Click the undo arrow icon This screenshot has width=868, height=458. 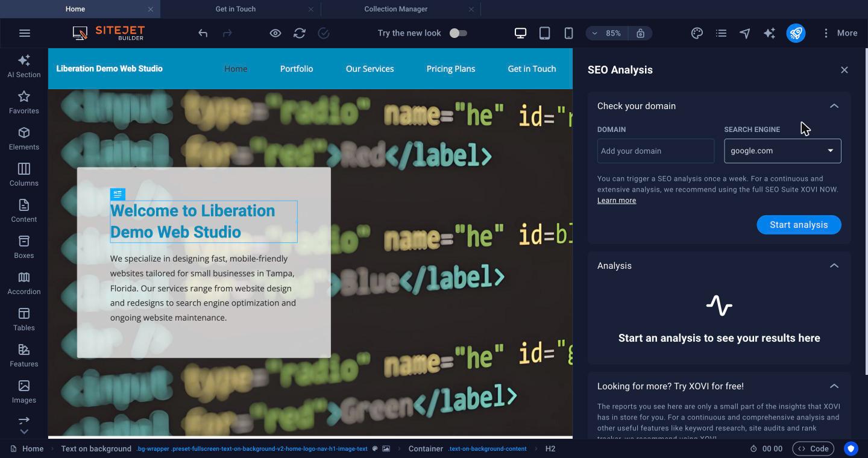(x=203, y=33)
